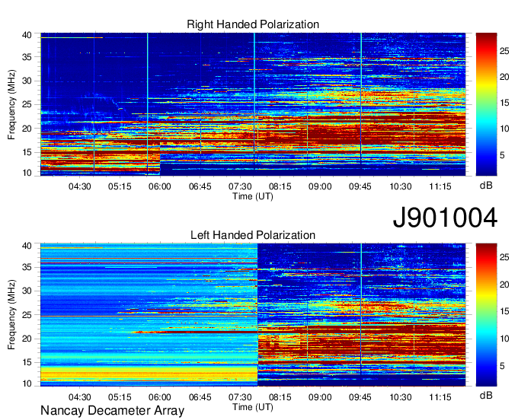Viewport: 518px width, 420px height.
Task: Click the Time (UT) label under bottom plot
Action: 253,407
